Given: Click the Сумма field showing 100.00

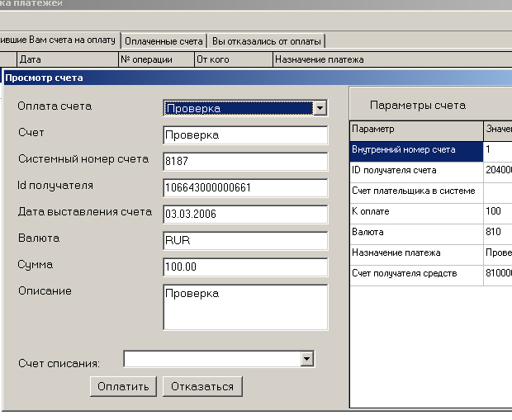Looking at the screenshot, I should tap(245, 267).
